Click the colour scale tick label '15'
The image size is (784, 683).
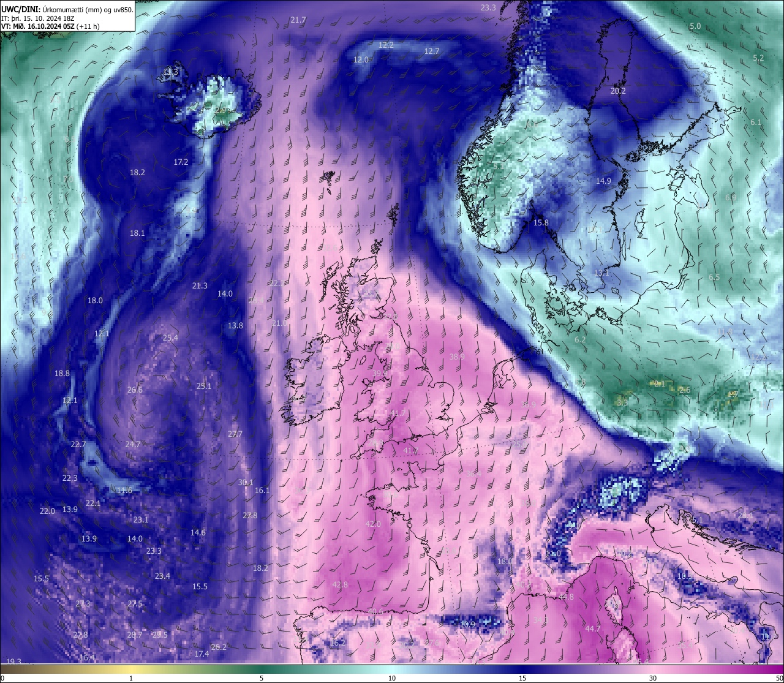[x=522, y=678]
